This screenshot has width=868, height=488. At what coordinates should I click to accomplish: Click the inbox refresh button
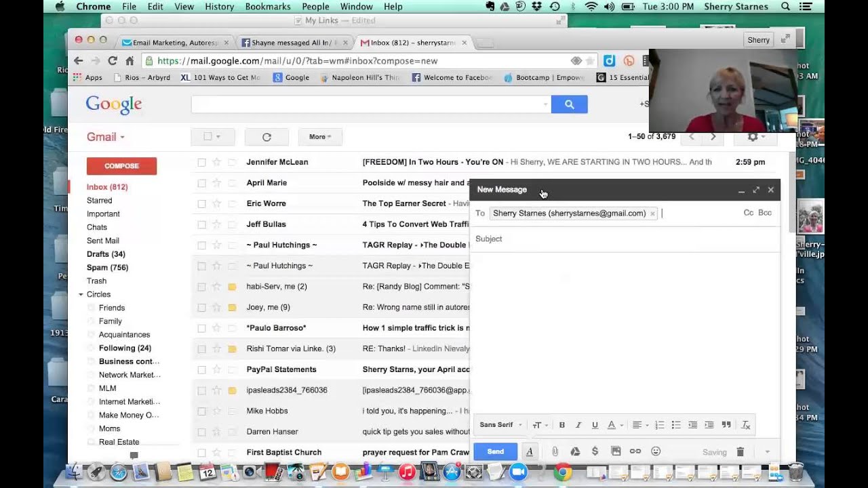click(x=267, y=137)
